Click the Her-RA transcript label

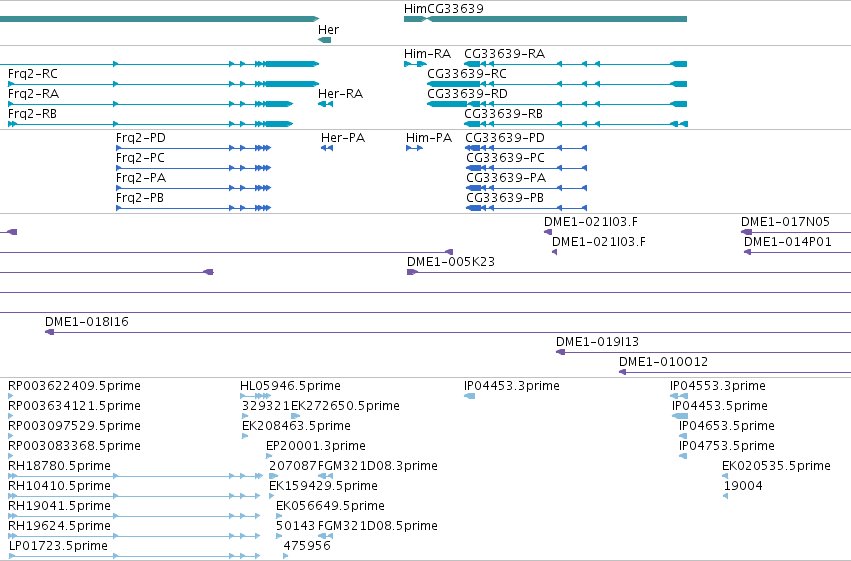coord(340,94)
